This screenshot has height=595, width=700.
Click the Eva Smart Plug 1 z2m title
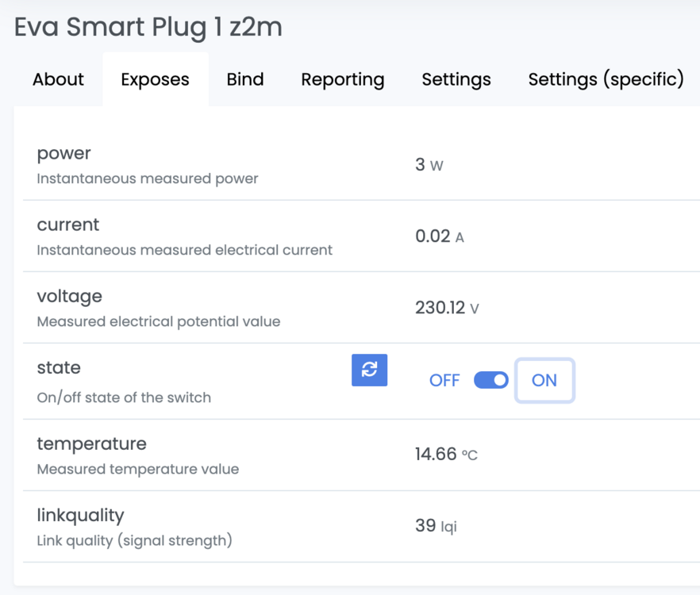click(x=148, y=27)
